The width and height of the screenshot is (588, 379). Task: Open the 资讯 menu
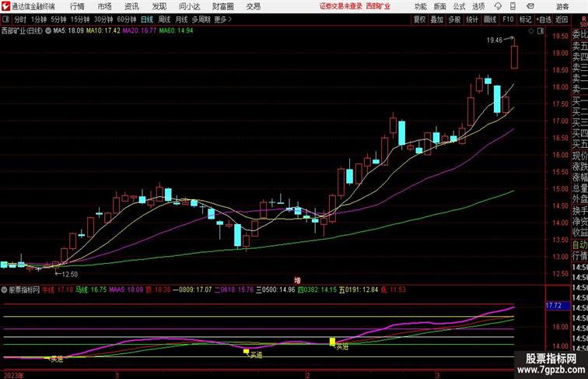131,6
